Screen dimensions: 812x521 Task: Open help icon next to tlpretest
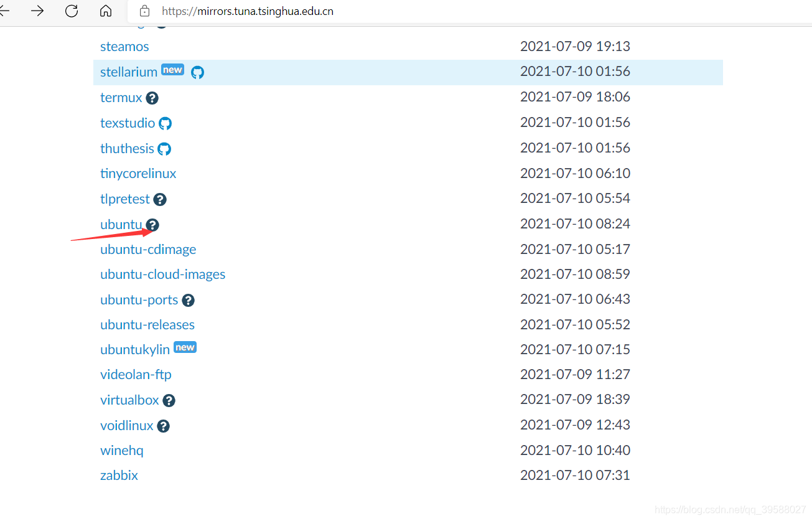click(x=160, y=200)
